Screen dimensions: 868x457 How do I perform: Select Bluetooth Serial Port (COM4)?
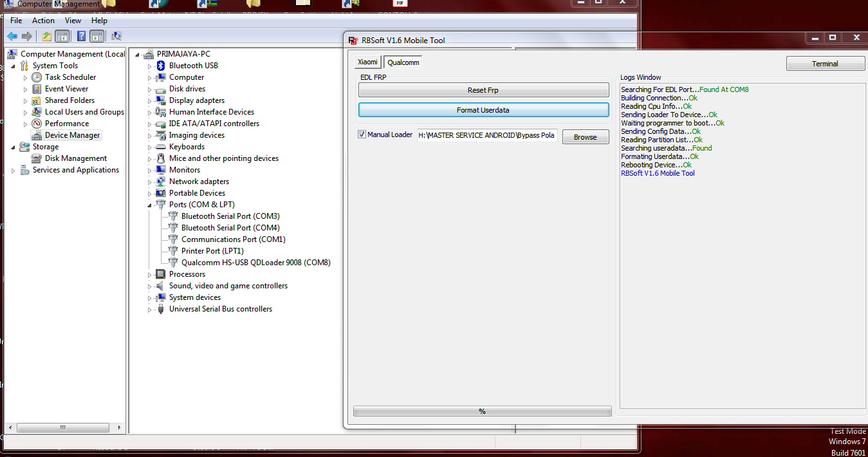(x=230, y=228)
